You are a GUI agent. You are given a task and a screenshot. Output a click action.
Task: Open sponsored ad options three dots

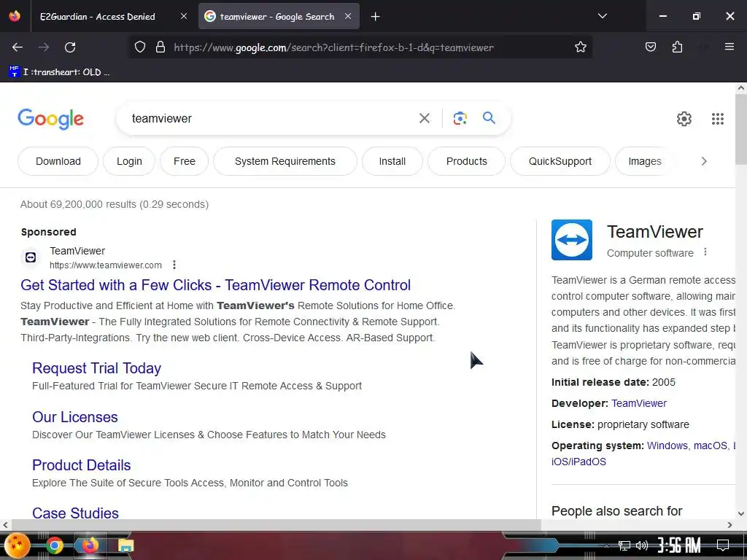(x=174, y=265)
